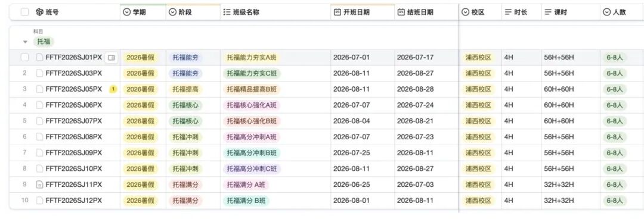Click 托福核心强化A班 tag
The height and width of the screenshot is (219, 644).
(x=252, y=105)
